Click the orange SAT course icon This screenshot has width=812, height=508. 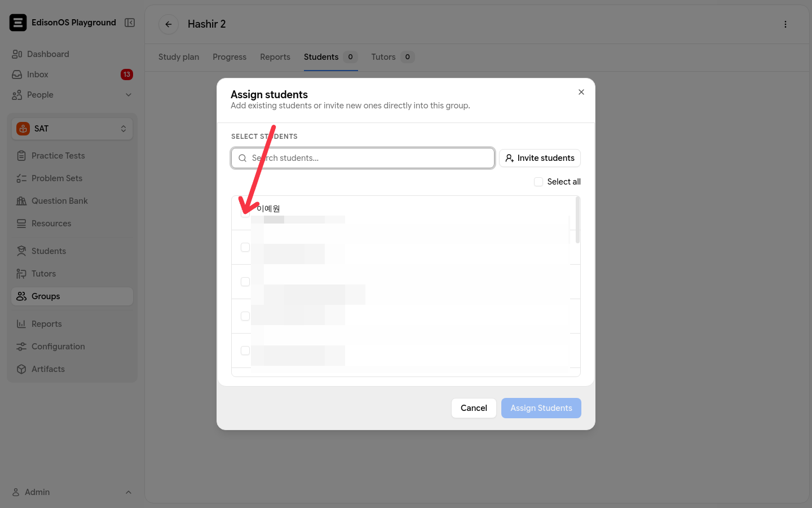(x=23, y=129)
